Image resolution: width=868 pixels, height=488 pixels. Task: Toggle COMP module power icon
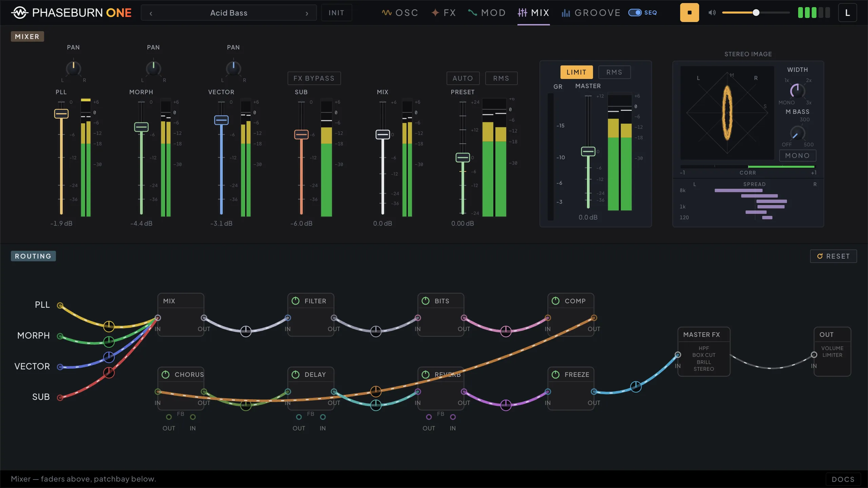click(555, 301)
